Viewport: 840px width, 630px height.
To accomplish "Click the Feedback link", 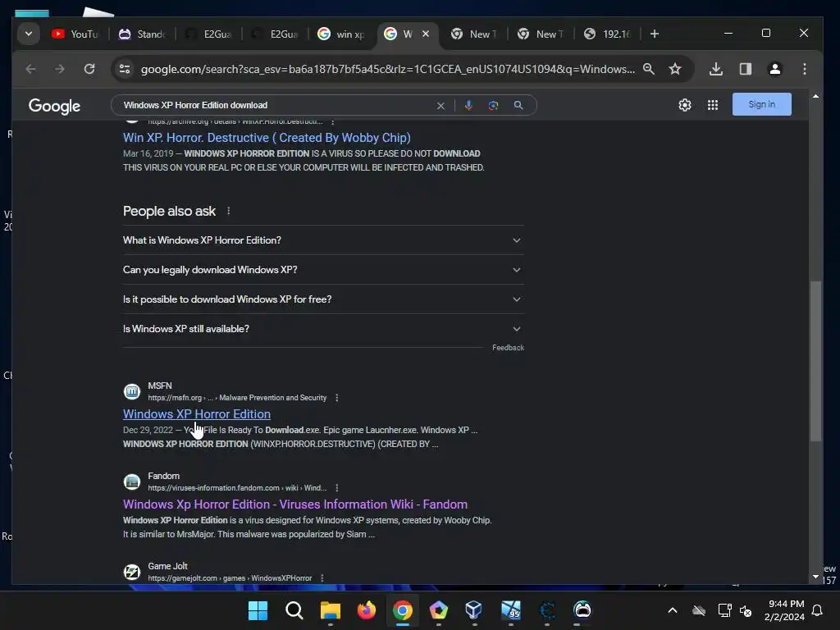I will (x=508, y=348).
